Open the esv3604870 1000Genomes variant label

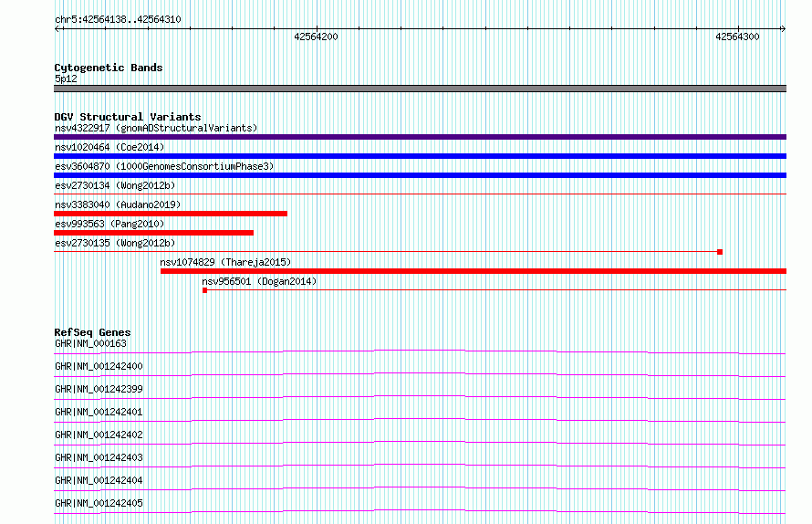164,166
